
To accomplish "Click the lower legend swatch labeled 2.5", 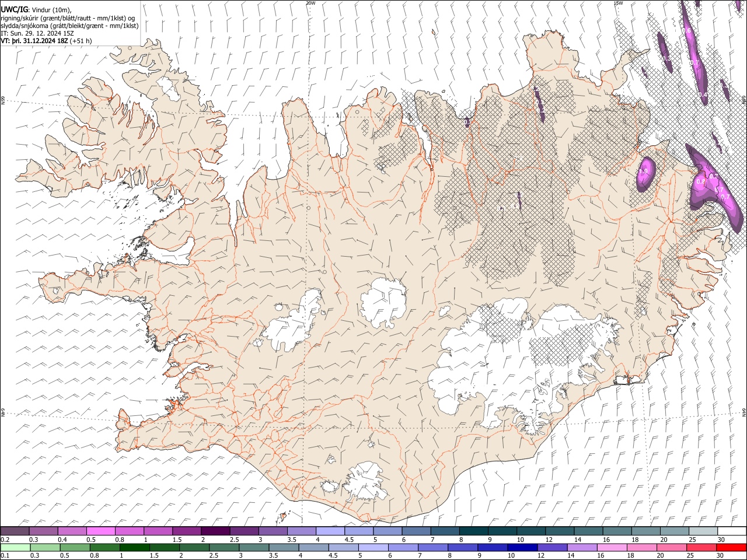I will [224, 548].
